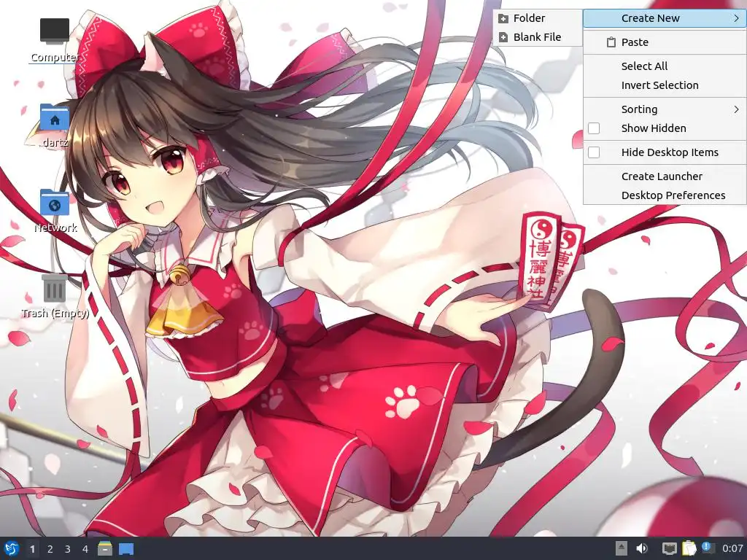
Task: Choose Invert Selection from the context menu
Action: (x=665, y=85)
